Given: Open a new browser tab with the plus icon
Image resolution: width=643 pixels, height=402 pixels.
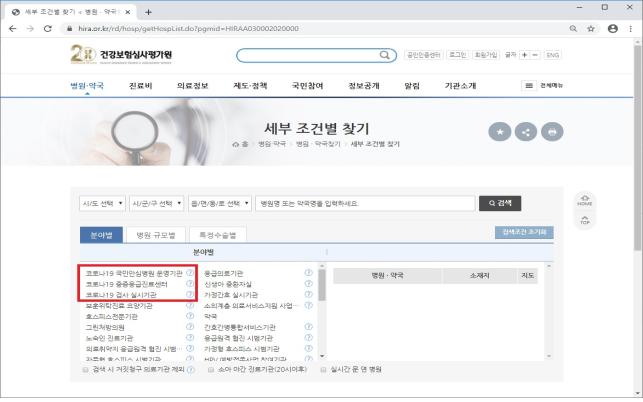Looking at the screenshot, I should (148, 12).
